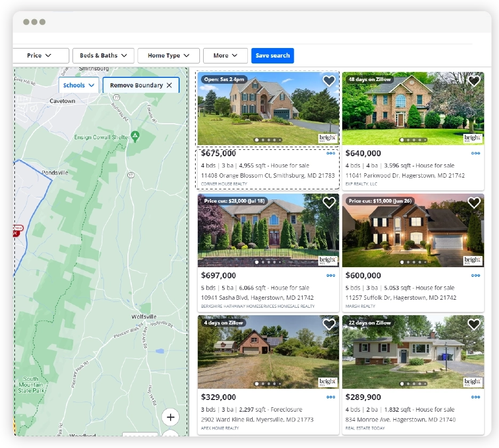Viewport: 499px width, 448px height.
Task: Open the More filters dropdown
Action: point(226,55)
